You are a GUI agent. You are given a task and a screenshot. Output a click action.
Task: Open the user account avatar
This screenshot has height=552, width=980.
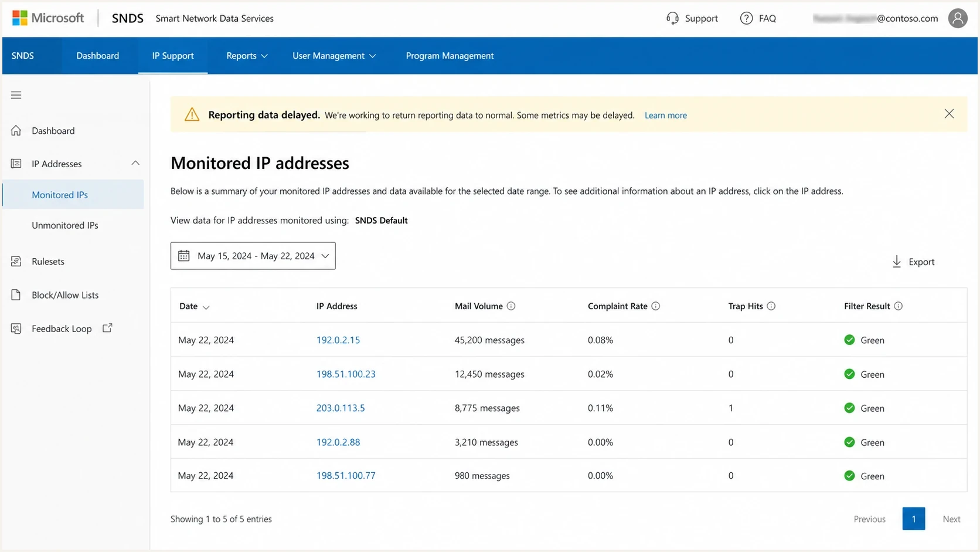pos(958,18)
